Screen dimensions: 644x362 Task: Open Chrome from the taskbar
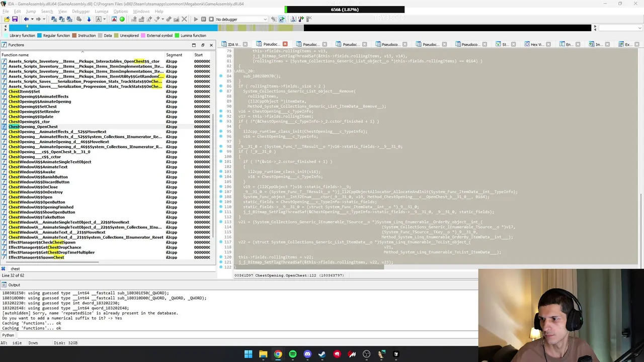point(278,354)
